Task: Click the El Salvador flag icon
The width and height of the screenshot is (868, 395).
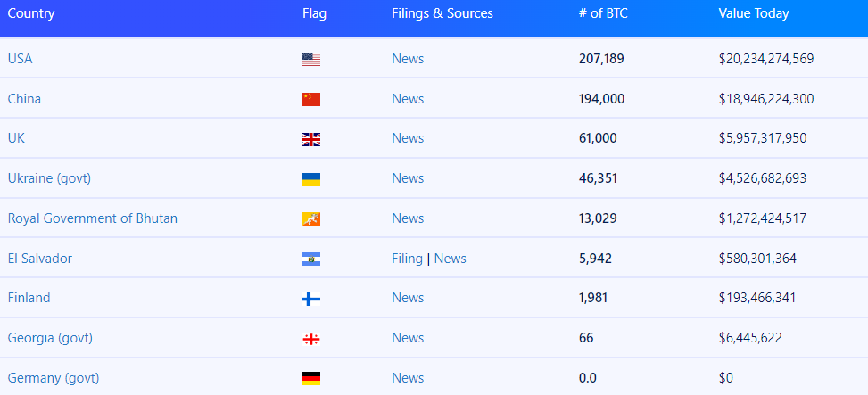Action: pos(311,259)
